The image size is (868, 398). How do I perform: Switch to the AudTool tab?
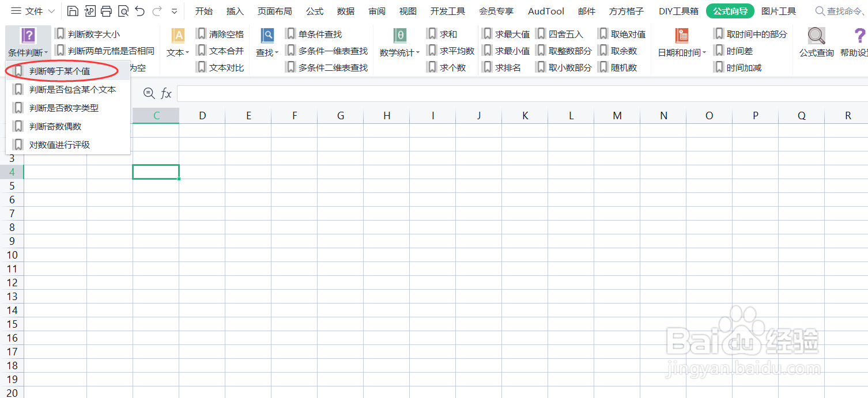tap(546, 11)
